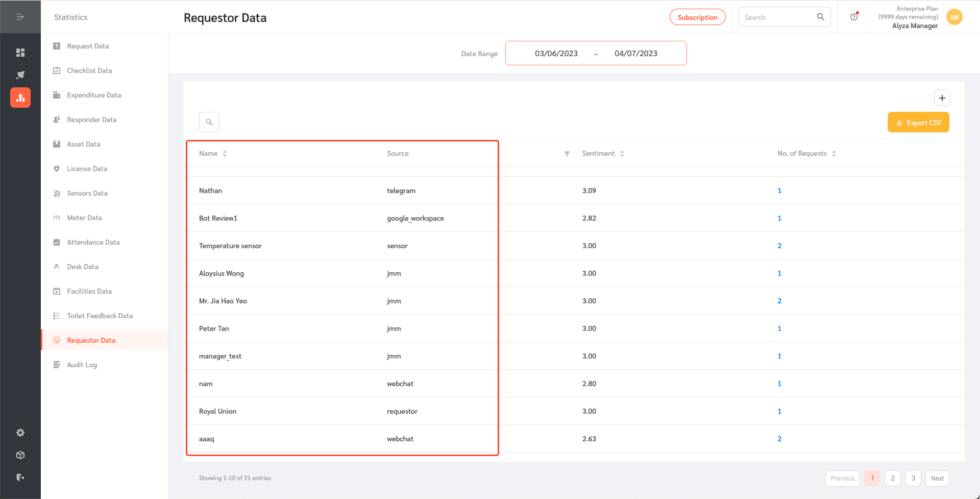
Task: Click the package box icon near the bottom sidebar
Action: [x=20, y=455]
